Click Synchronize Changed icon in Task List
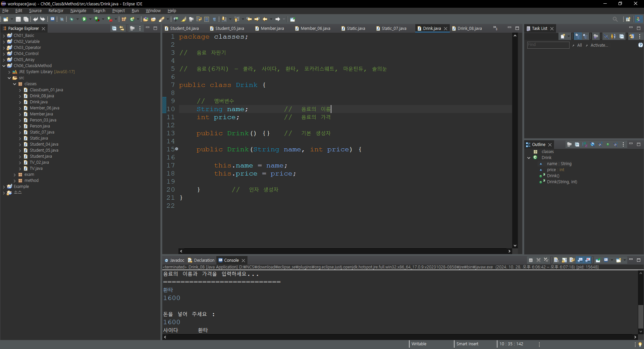Screen dimensions: 644x349 pyautogui.click(x=632, y=36)
